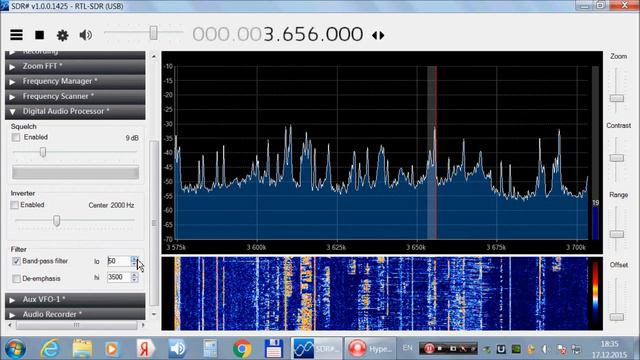Click the Offset slider handle
Viewport: 640px width, 360px height.
(617, 317)
